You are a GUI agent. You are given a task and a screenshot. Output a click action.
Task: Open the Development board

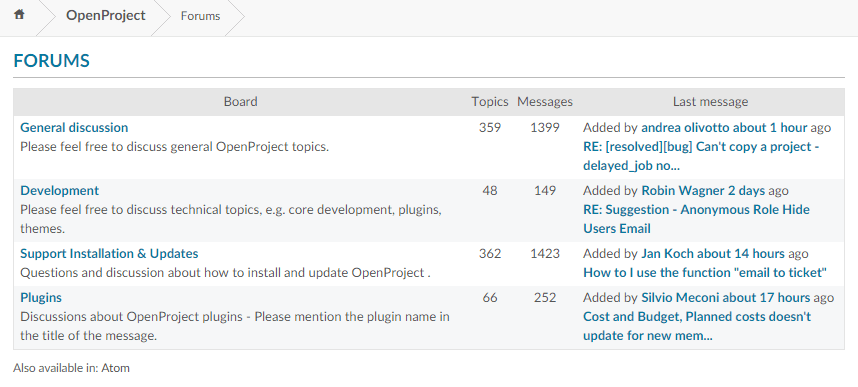pos(60,190)
